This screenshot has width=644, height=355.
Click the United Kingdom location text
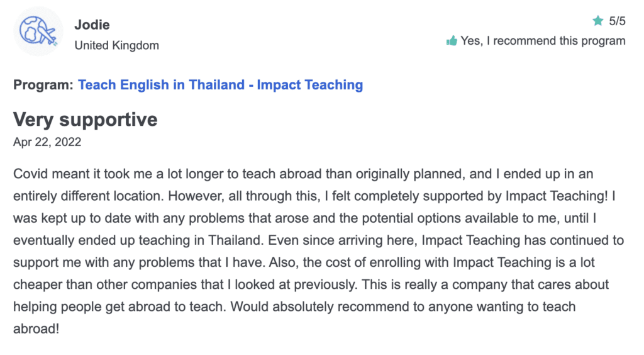coord(116,45)
